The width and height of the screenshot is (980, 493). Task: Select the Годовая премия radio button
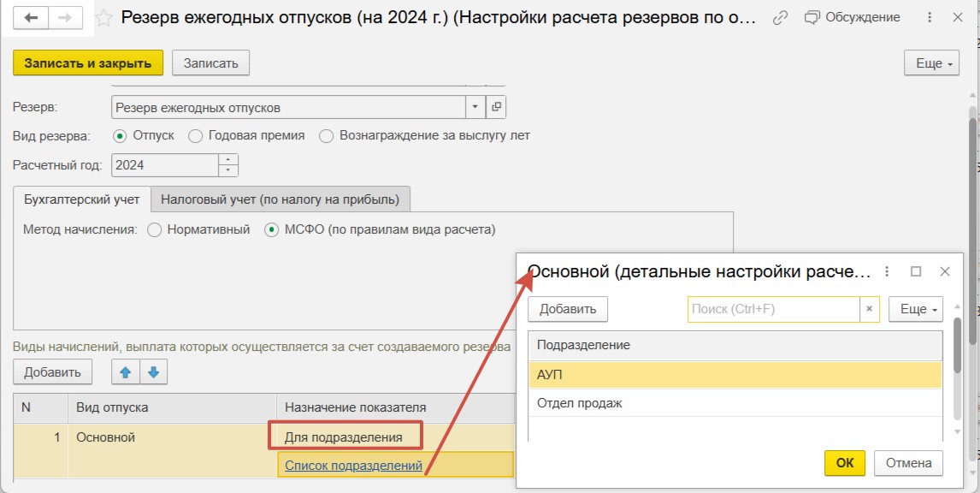(x=195, y=136)
